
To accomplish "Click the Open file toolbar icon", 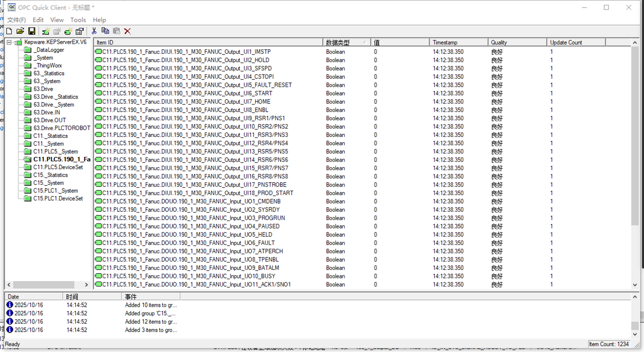I will pos(20,31).
